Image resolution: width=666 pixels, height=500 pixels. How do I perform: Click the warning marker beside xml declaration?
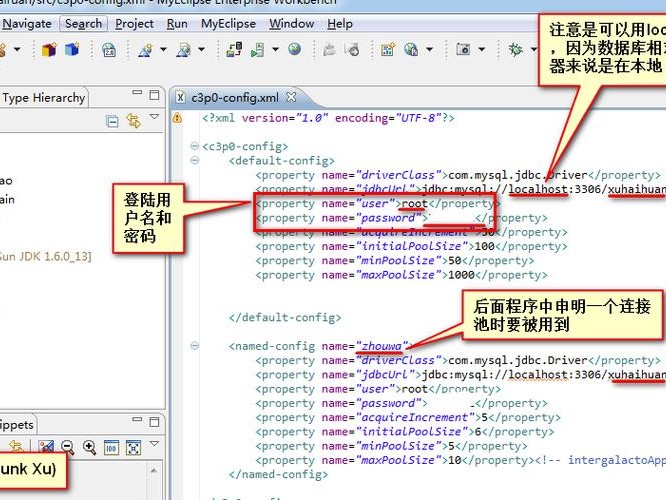(x=177, y=118)
